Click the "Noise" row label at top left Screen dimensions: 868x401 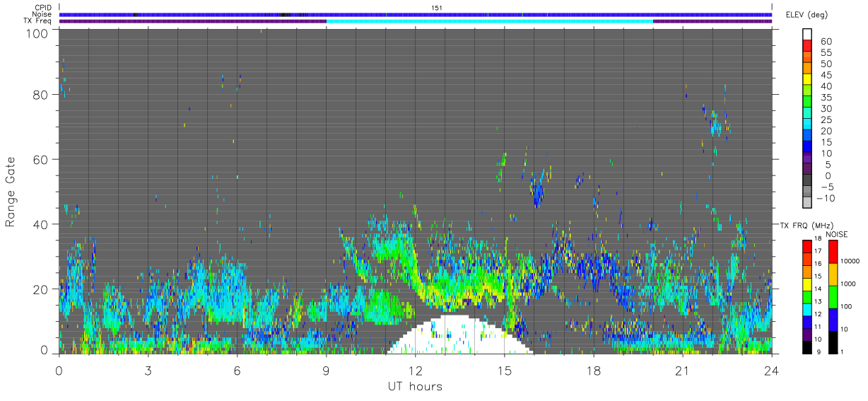42,14
